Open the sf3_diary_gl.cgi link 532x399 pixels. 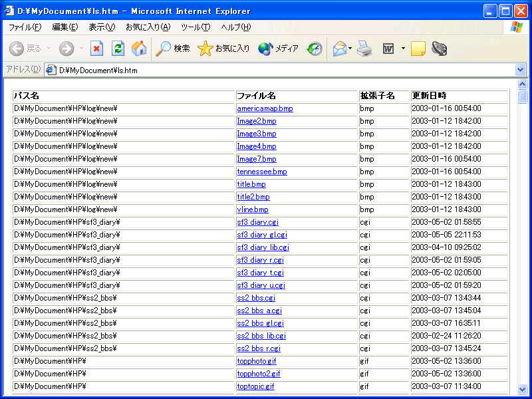262,235
